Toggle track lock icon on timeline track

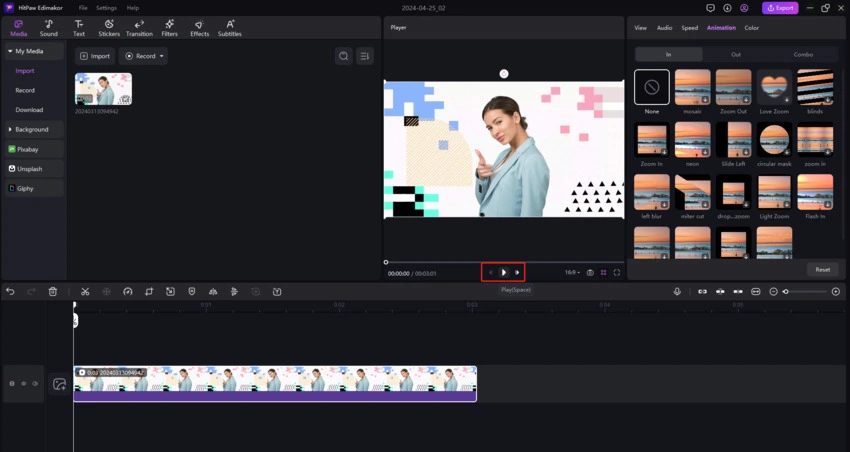coord(12,384)
